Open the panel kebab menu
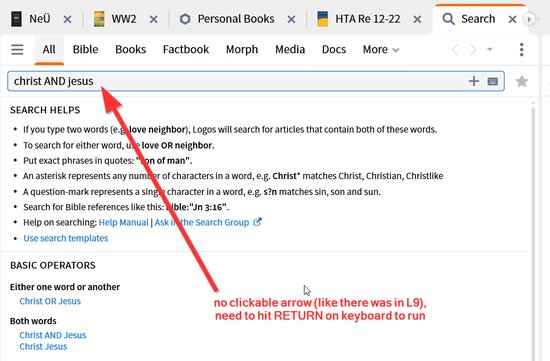550x361 pixels. pyautogui.click(x=522, y=49)
